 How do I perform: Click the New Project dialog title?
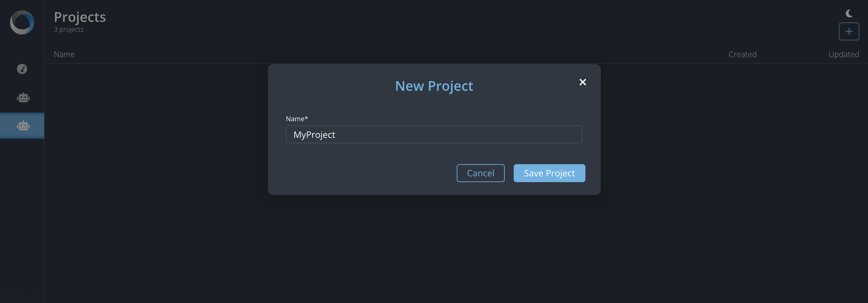coord(434,86)
